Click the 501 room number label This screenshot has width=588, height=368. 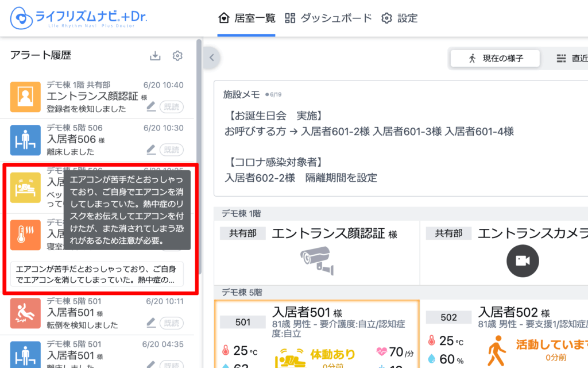coord(243,322)
